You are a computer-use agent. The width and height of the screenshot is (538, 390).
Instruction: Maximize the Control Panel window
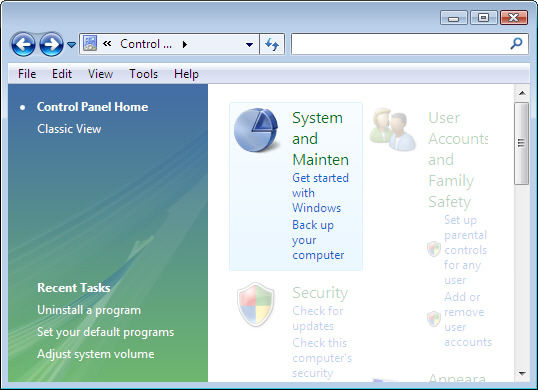[484, 17]
